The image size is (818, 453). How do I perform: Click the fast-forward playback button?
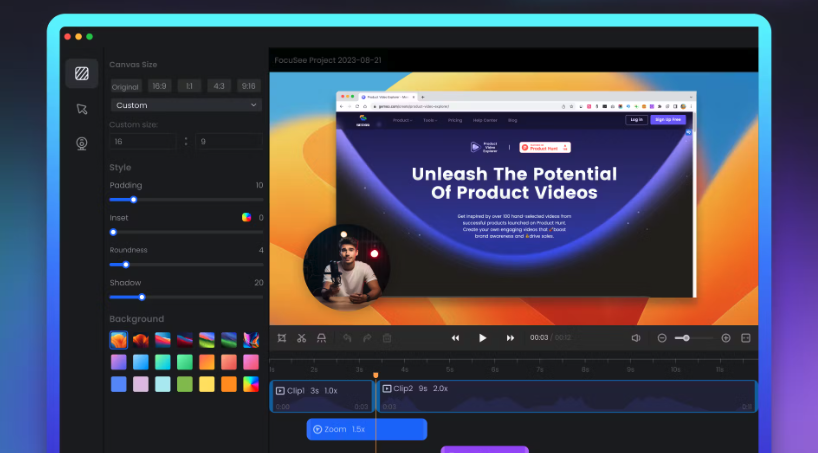pyautogui.click(x=510, y=338)
